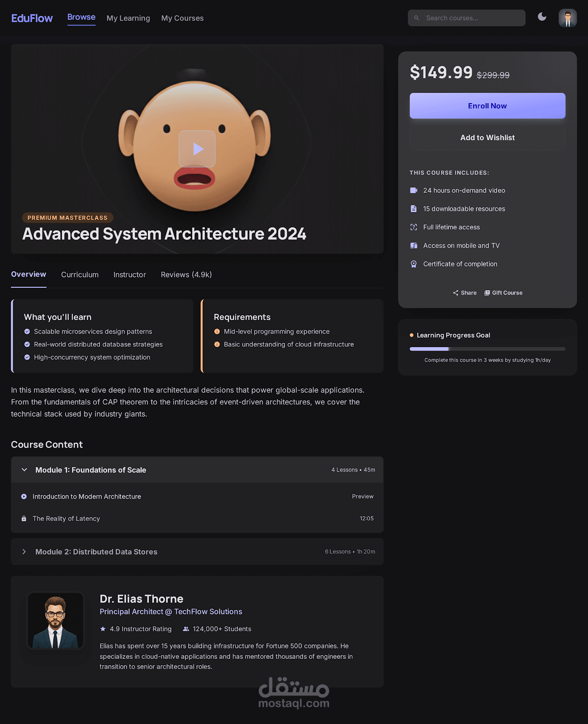Click the downloadable resources document icon
This screenshot has width=588, height=724.
point(413,209)
